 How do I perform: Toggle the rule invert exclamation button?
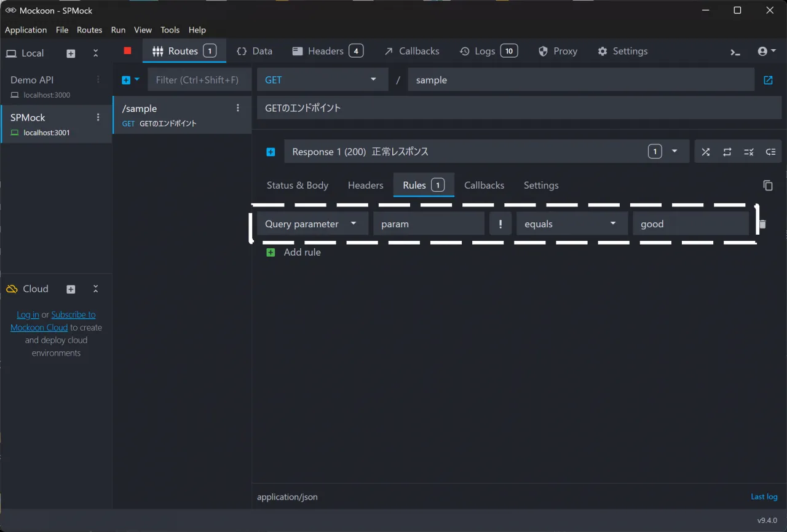tap(500, 224)
